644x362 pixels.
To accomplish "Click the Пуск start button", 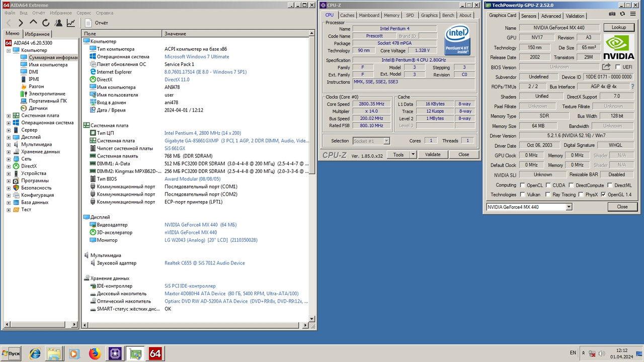I will pyautogui.click(x=12, y=354).
